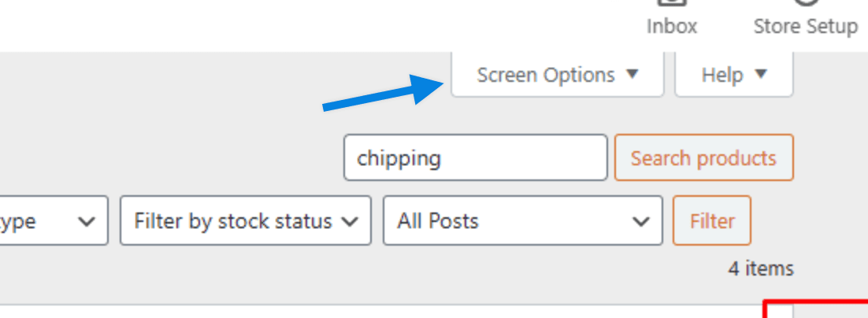The image size is (868, 318).
Task: Open the Help tab
Action: click(x=733, y=76)
